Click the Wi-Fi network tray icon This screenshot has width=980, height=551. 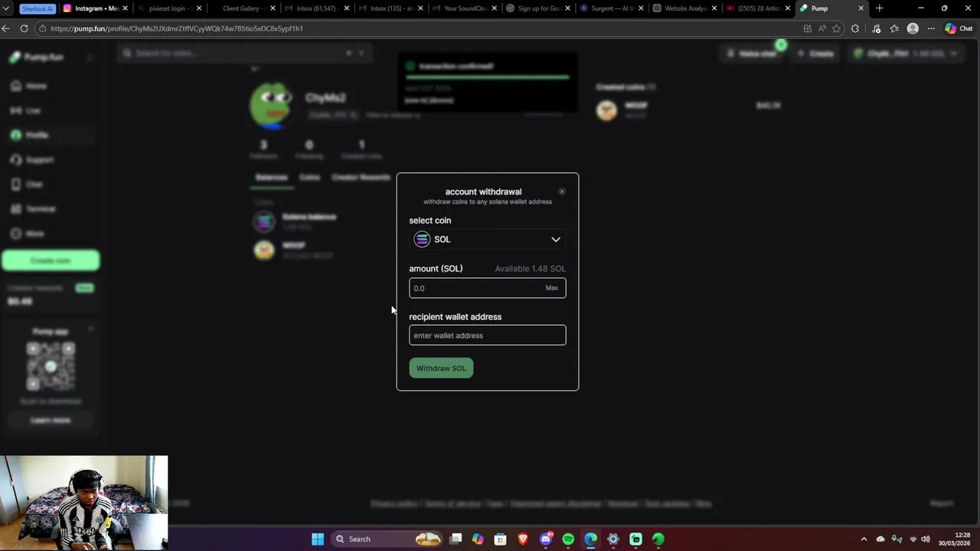pyautogui.click(x=913, y=539)
